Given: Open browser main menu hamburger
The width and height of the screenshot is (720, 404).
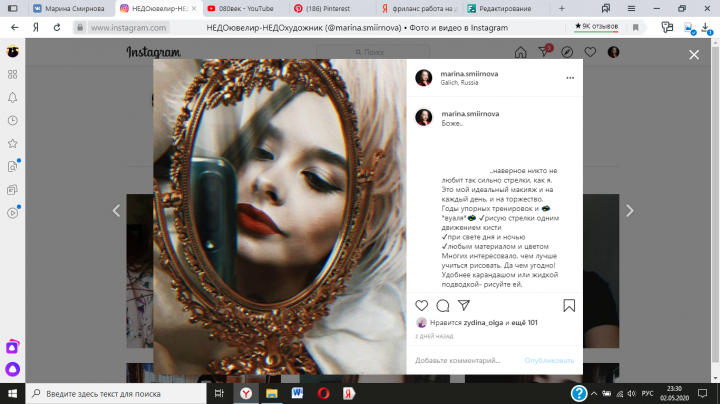Looking at the screenshot, I should 631,8.
